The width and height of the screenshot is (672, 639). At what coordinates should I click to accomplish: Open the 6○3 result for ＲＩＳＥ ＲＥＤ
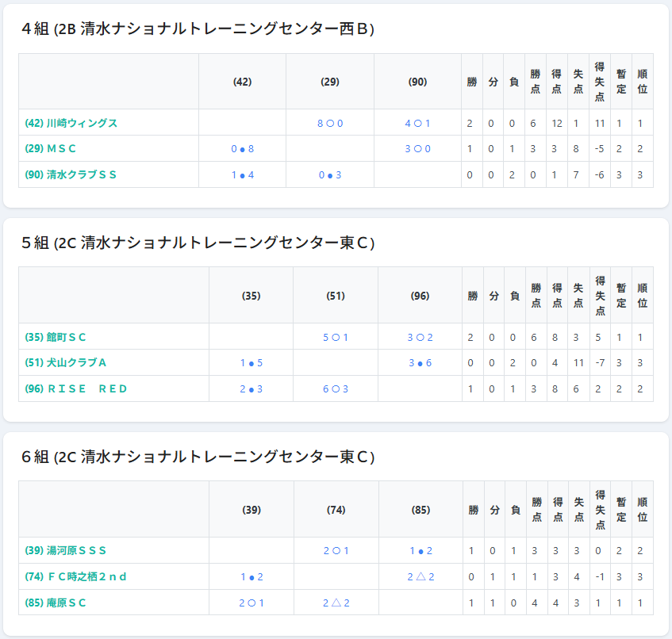point(336,388)
